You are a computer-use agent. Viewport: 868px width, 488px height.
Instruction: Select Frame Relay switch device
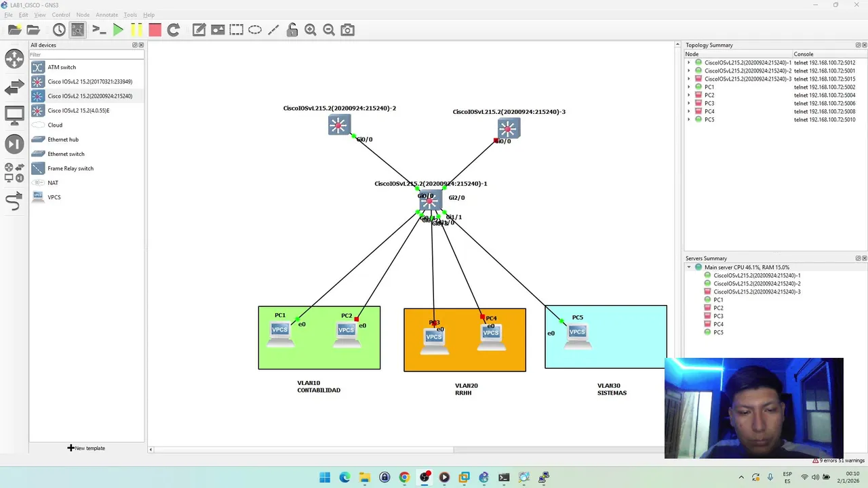click(x=86, y=168)
